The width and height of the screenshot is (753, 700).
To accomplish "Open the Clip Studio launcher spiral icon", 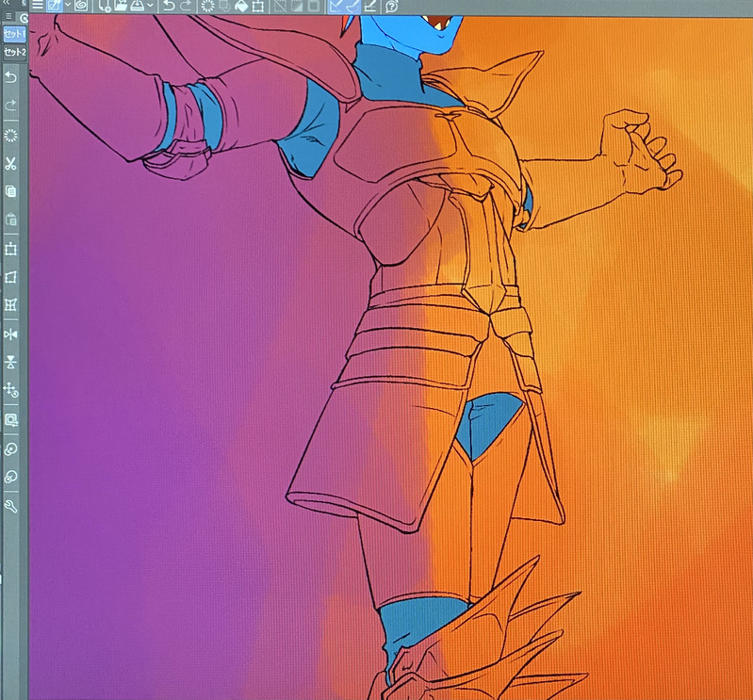I will pyautogui.click(x=81, y=6).
